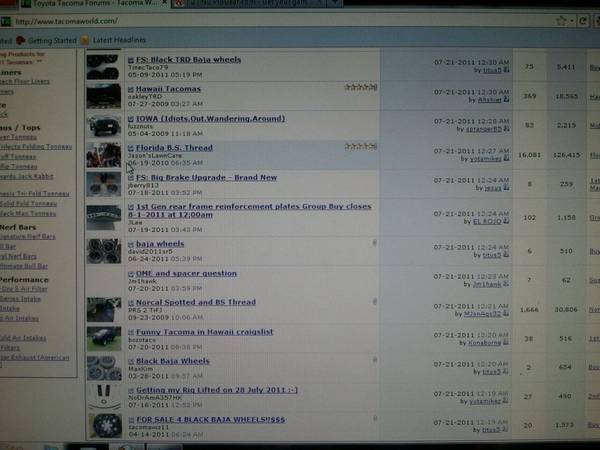This screenshot has height=450, width=600.
Task: Open the lowercase 'baja wheels' thread
Action: pos(160,244)
